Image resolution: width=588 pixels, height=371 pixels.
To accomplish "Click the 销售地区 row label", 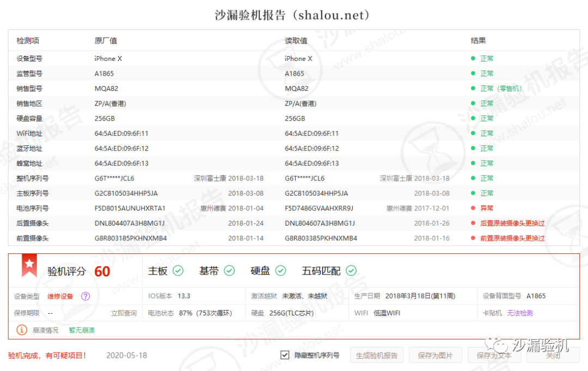I will [29, 104].
